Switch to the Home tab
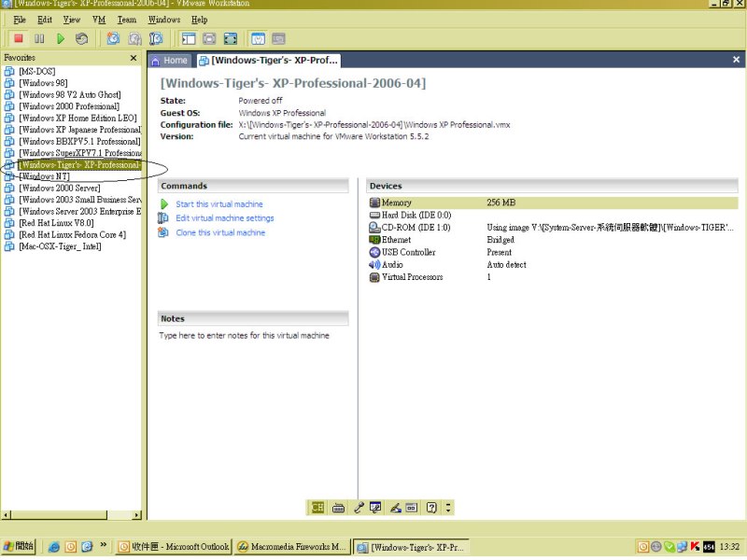Screen dimensions: 747x560 [x=169, y=61]
